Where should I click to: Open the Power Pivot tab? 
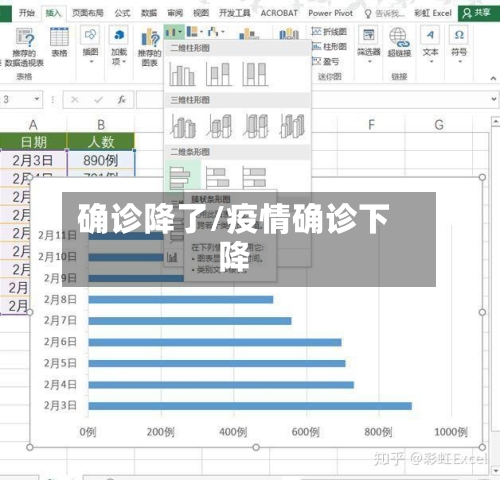click(x=330, y=13)
